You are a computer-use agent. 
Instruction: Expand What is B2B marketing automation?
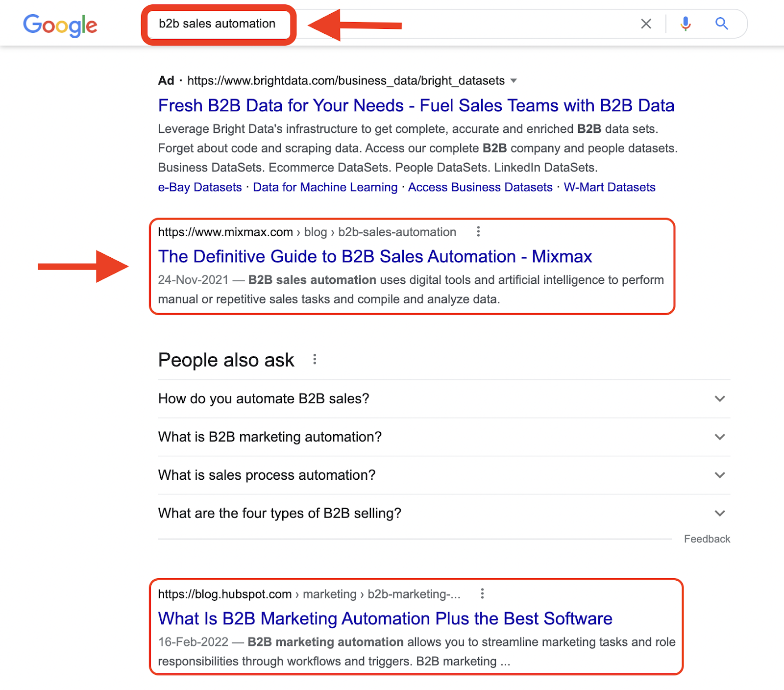pyautogui.click(x=444, y=437)
